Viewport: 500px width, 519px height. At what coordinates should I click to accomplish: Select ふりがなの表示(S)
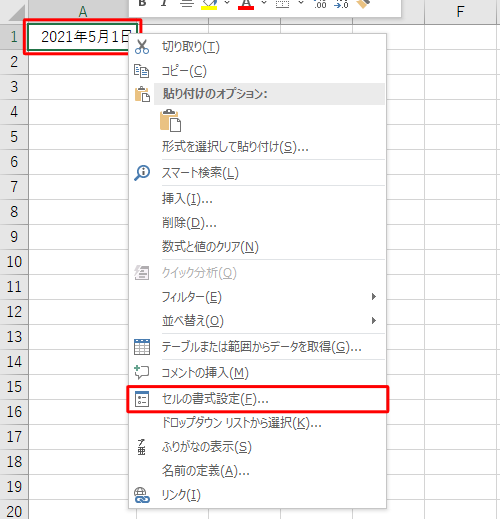coord(257,447)
